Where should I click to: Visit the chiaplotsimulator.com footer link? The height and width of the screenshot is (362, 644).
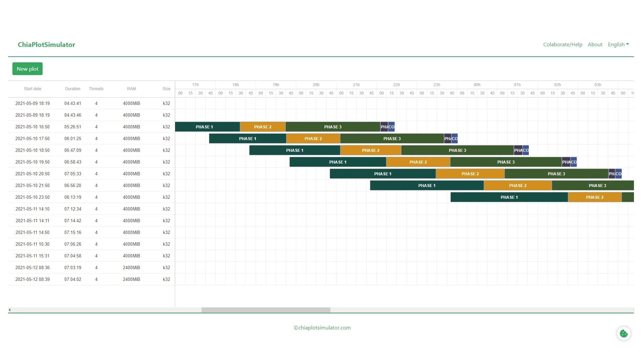pyautogui.click(x=322, y=327)
